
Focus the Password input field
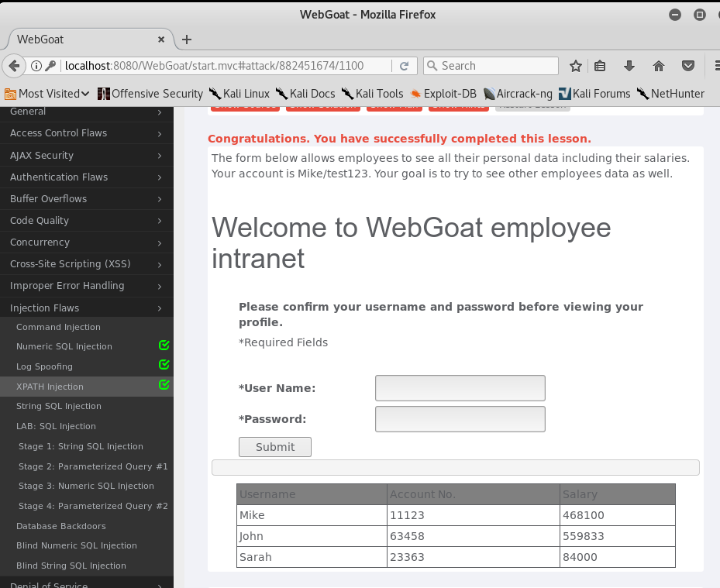[x=460, y=419]
